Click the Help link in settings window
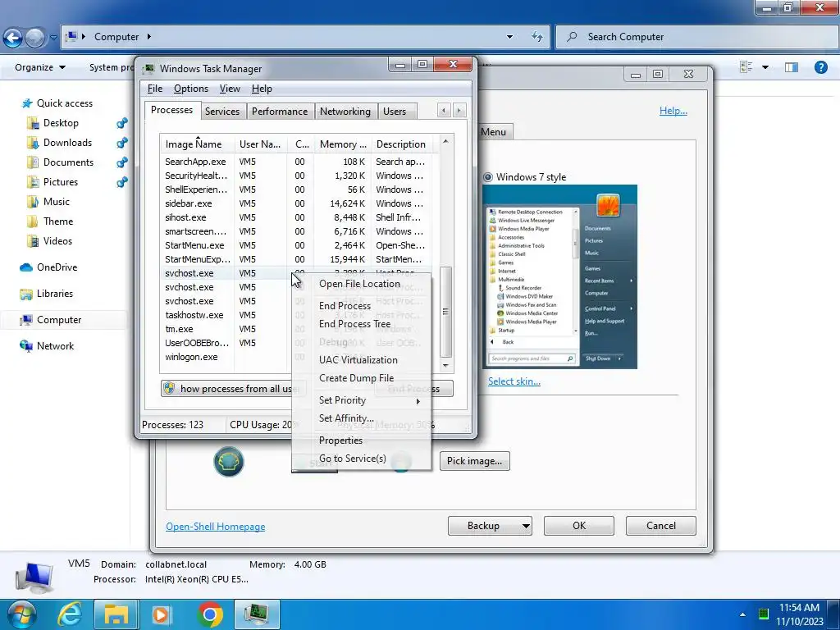Image resolution: width=840 pixels, height=630 pixels. click(x=673, y=111)
